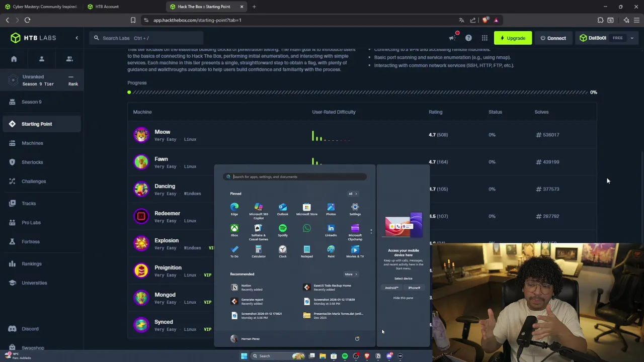Viewport: 644px width, 362px height.
Task: Open Notion from the taskbar
Action: pyautogui.click(x=378, y=356)
